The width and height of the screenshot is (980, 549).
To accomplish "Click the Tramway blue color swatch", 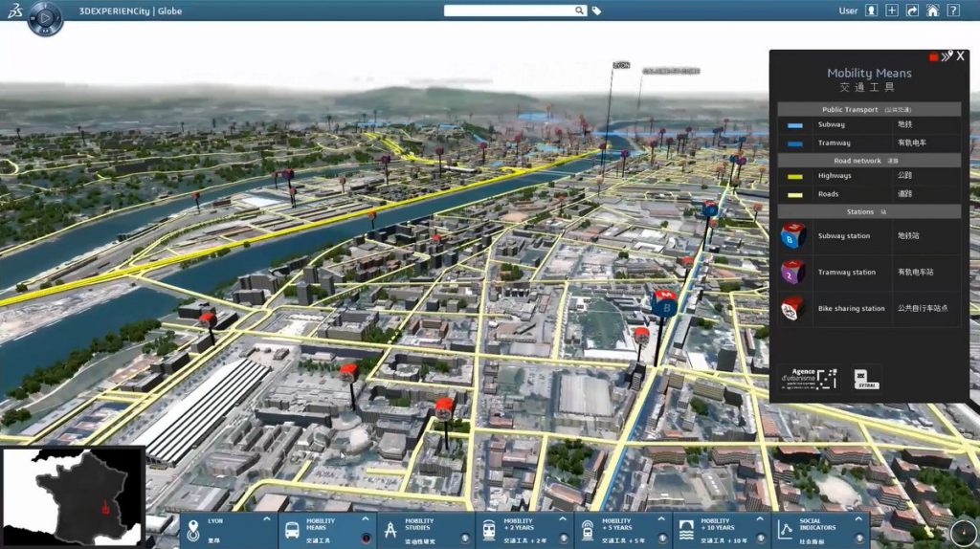I will [795, 143].
